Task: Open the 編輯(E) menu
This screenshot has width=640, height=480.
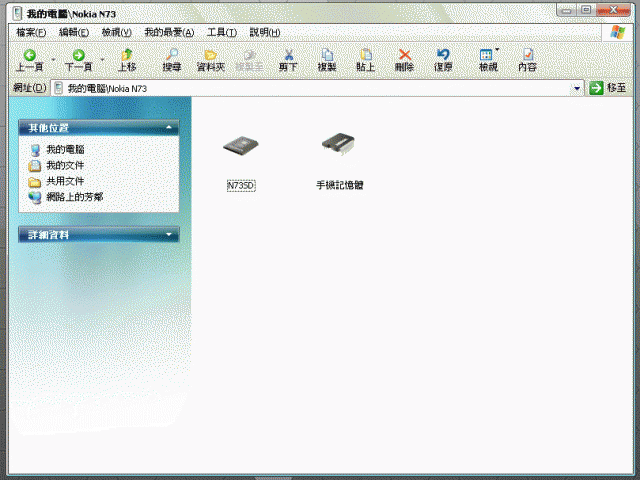Action: 74,32
